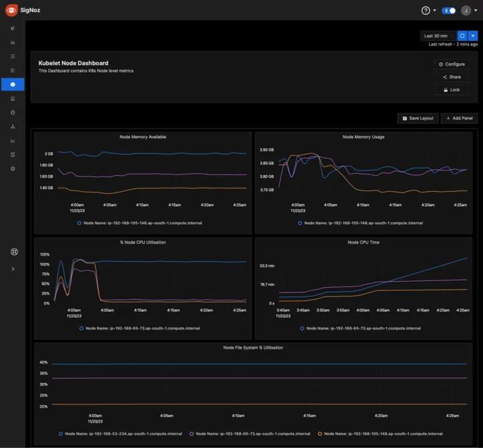Screen dimensions: 483x448
Task: Click Node File System % Utilisation panel title
Action: [253, 347]
